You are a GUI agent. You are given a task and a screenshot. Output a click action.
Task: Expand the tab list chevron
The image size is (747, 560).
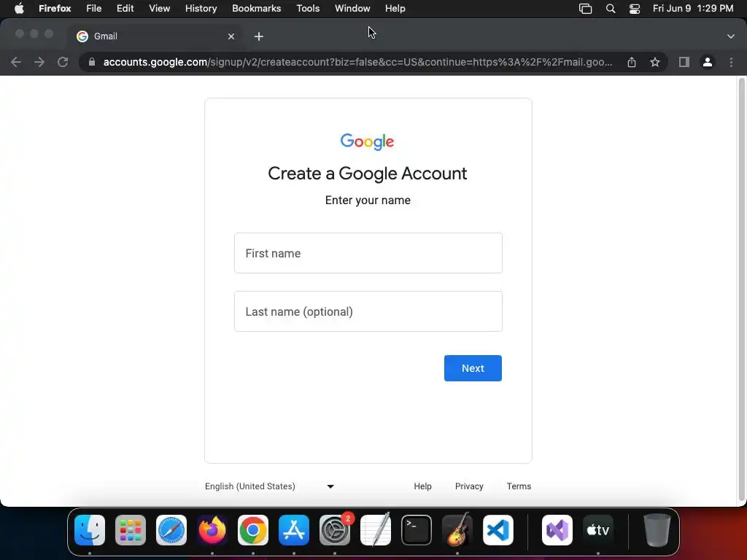731,36
